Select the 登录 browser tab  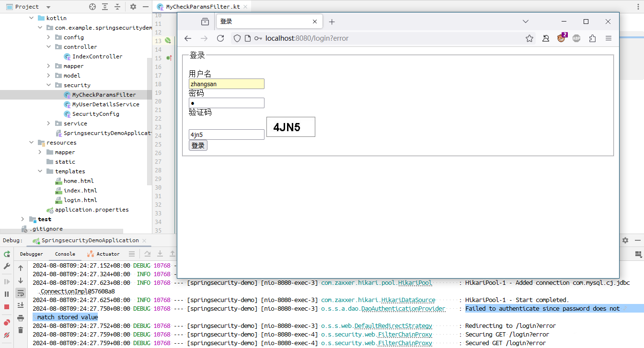[269, 22]
